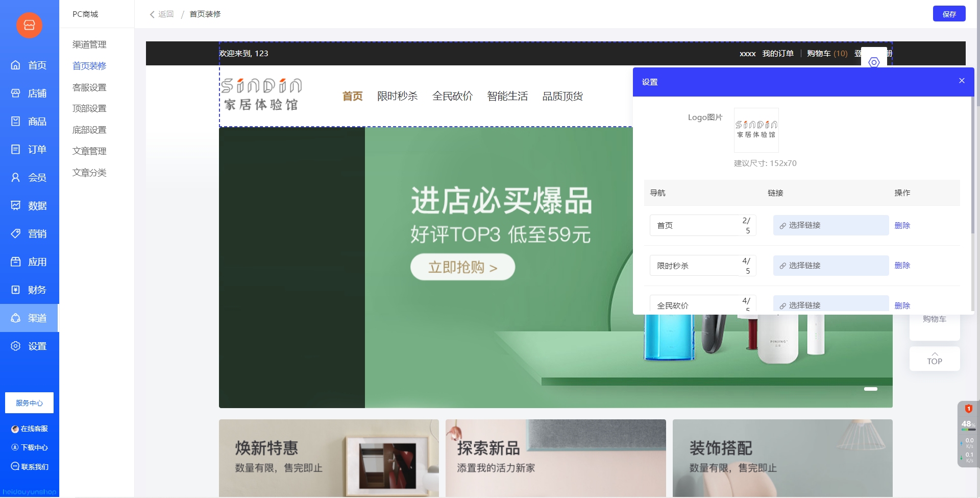Click PC商城 header label
The width and height of the screenshot is (980, 498).
click(x=85, y=14)
